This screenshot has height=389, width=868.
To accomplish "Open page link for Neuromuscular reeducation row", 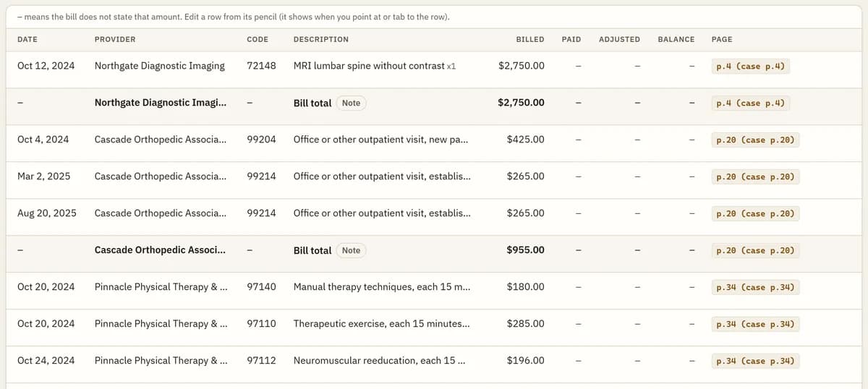I will tap(755, 361).
